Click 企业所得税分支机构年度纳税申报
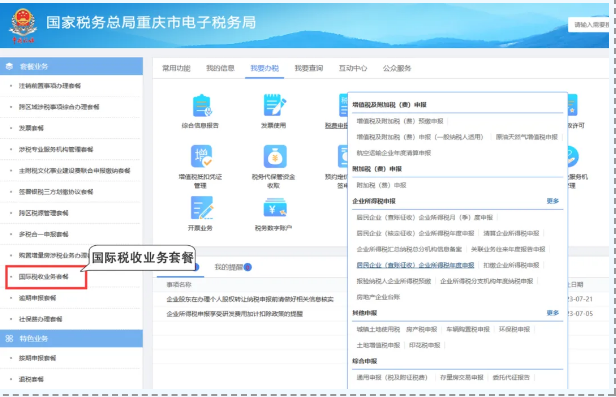The height and width of the screenshot is (397, 616). pyautogui.click(x=486, y=281)
